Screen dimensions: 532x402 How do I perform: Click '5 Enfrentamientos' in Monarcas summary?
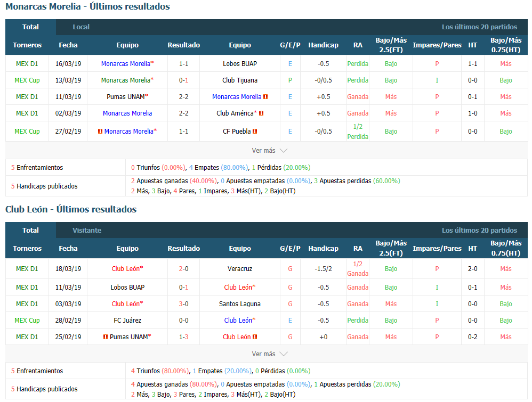(x=37, y=167)
